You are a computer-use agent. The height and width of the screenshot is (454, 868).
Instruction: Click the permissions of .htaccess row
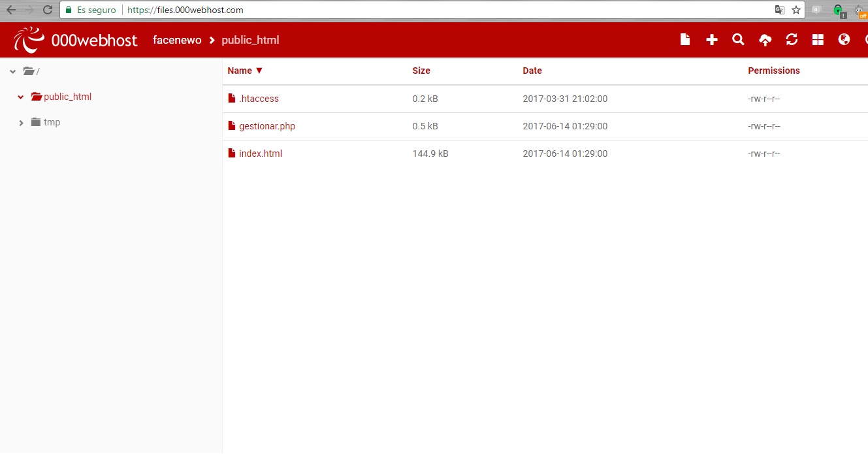764,99
